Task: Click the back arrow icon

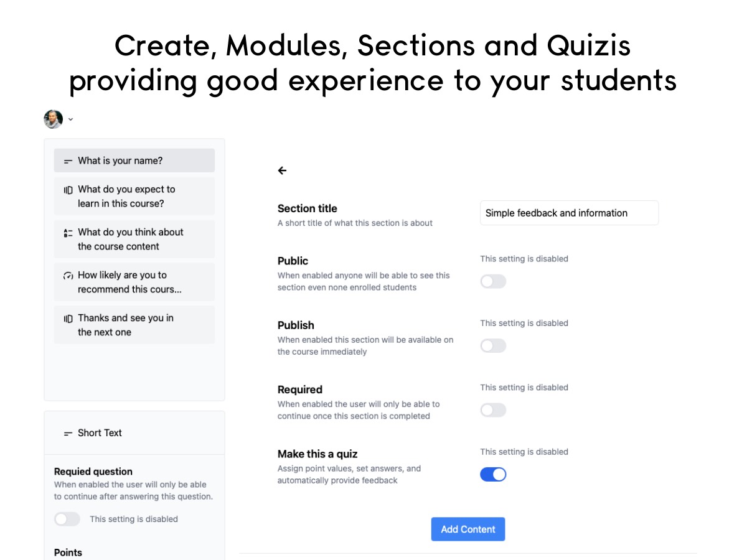Action: pyautogui.click(x=283, y=170)
